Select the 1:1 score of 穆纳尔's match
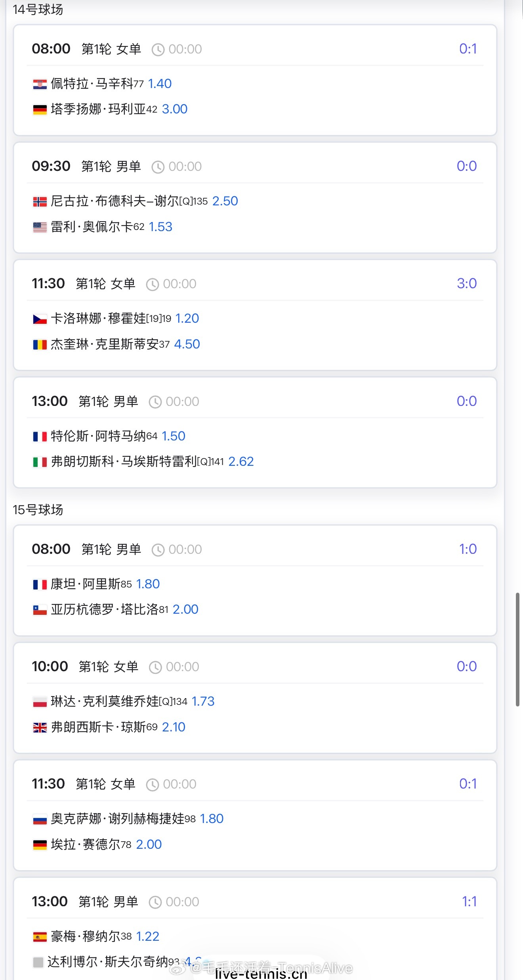Screen dimensions: 523x980 [x=469, y=902]
